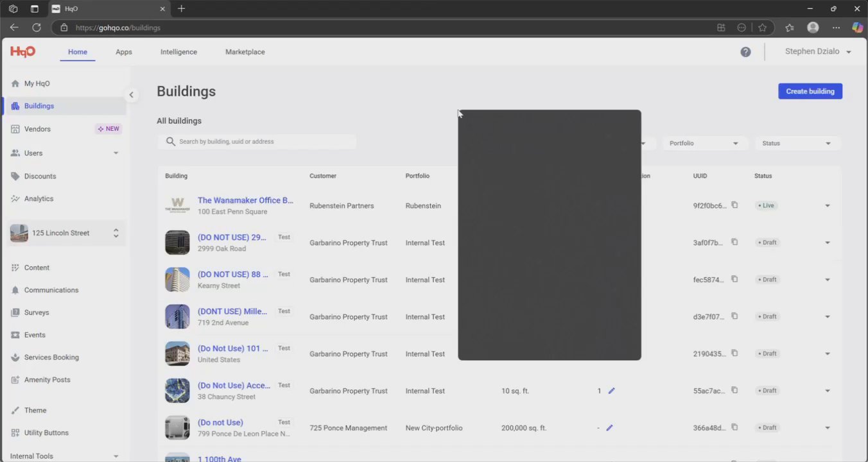Add this page to favorites with the star icon
Image resolution: width=868 pixels, height=462 pixels.
[762, 28]
